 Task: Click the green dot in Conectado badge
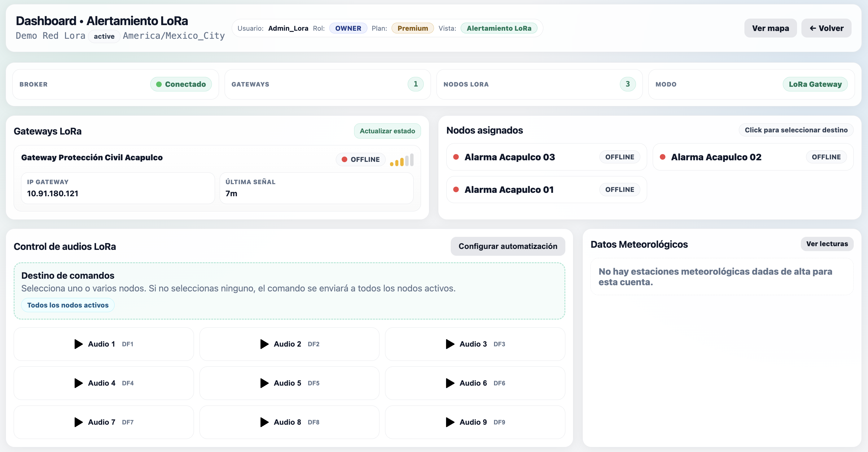[159, 84]
